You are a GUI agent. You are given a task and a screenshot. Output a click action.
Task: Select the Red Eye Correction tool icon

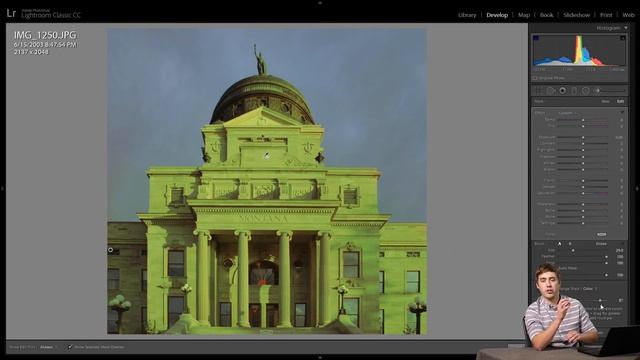[562, 90]
